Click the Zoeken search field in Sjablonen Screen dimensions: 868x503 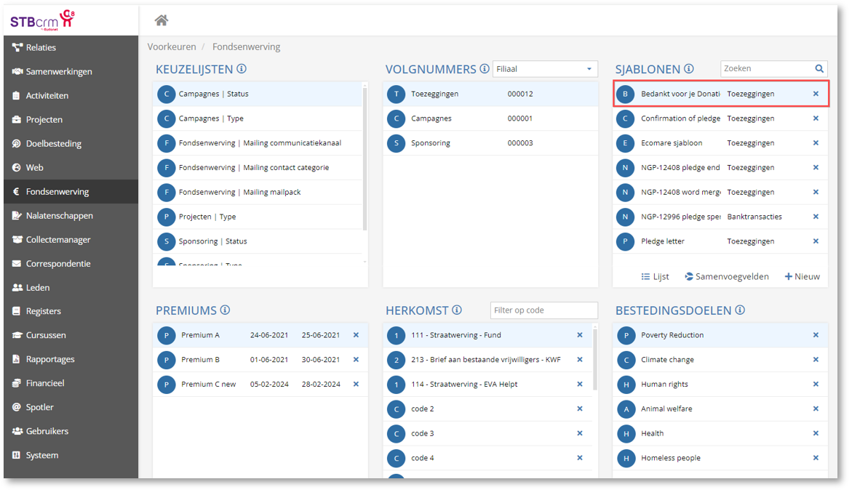(768, 68)
